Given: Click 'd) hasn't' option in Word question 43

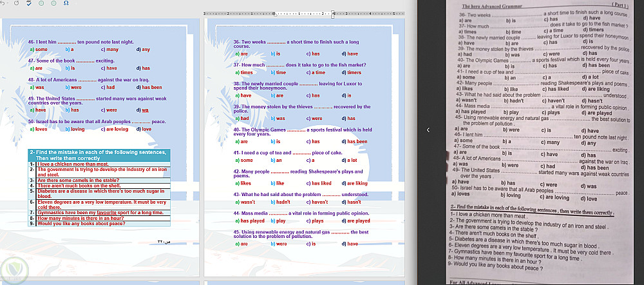Looking at the screenshot, I should coord(351,202).
